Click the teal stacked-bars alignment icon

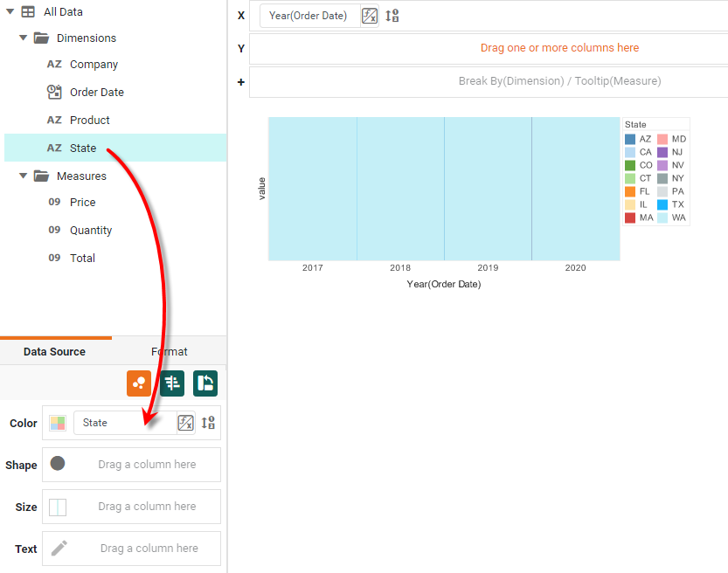coord(172,383)
